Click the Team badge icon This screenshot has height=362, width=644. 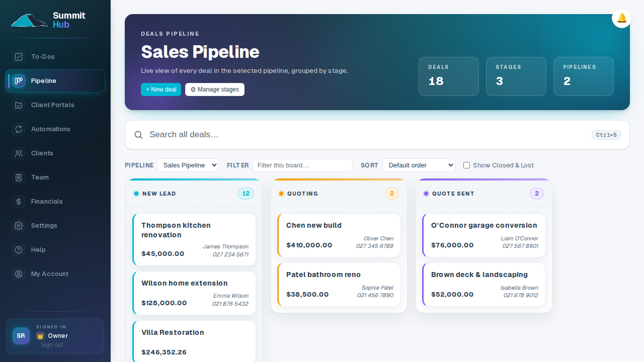click(x=19, y=177)
